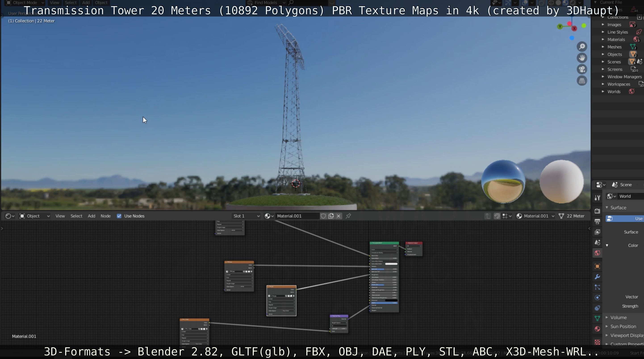Click the World name field
Screen dimensions: 644x359
tap(631, 196)
